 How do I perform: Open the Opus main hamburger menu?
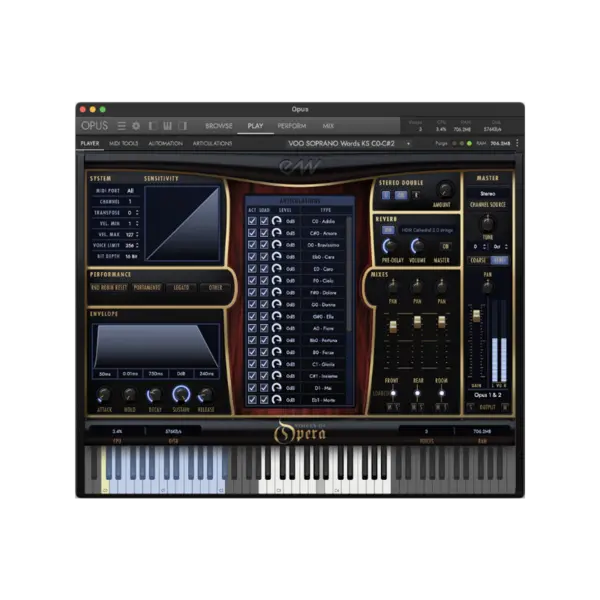(x=122, y=126)
